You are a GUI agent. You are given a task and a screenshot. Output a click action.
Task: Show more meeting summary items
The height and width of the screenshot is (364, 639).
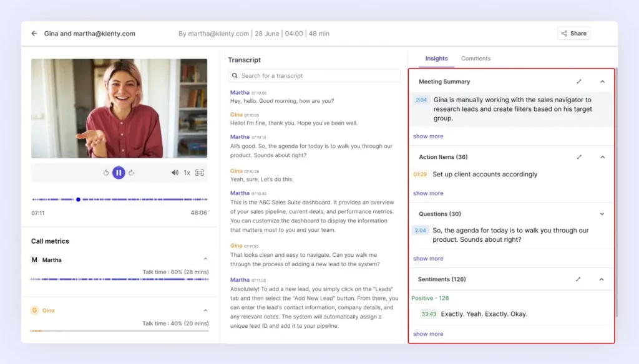427,136
